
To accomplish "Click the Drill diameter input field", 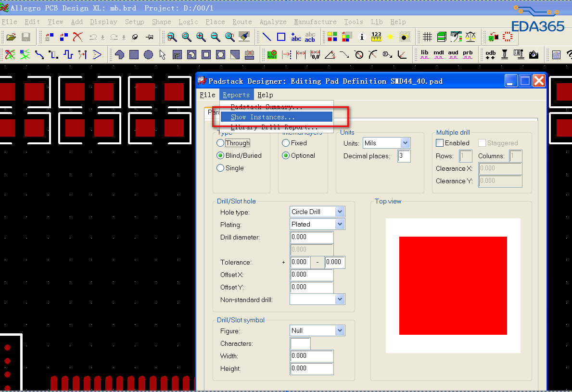I will click(312, 237).
